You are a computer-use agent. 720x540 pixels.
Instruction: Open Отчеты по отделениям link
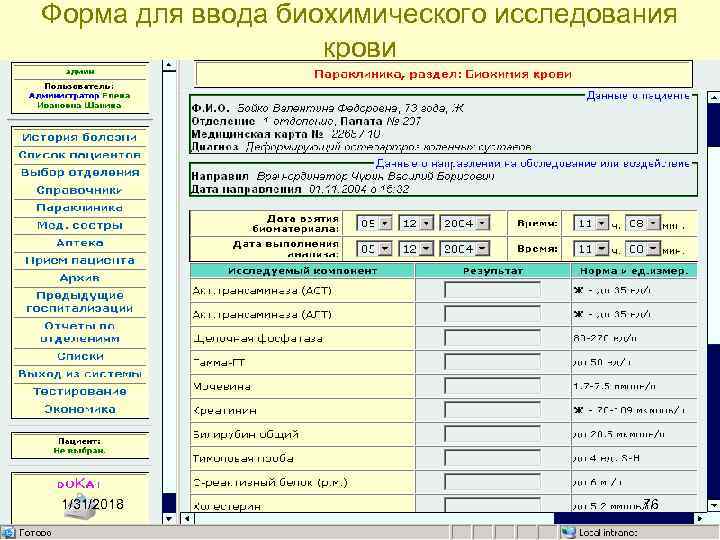[x=79, y=332]
